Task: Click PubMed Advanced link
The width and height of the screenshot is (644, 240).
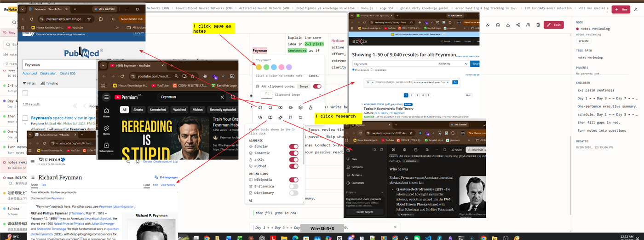Action: coord(29,73)
